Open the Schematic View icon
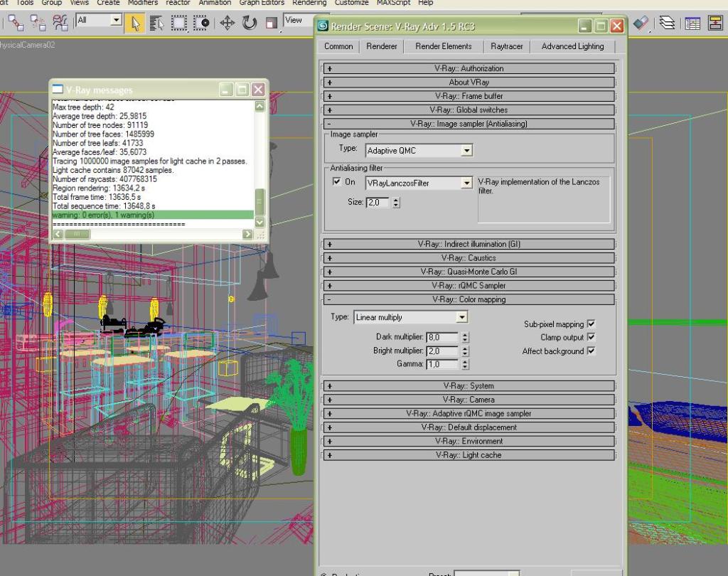Viewport: 728px width, 576px height. (x=715, y=22)
